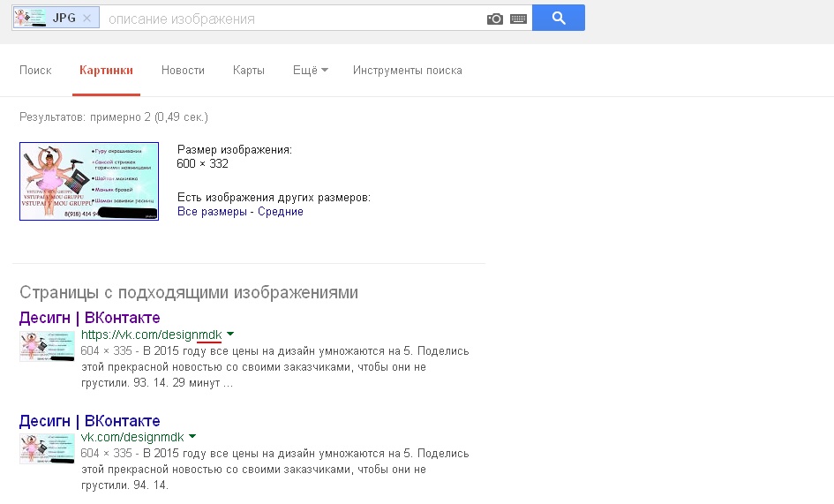Click the large uploaded image preview thumbnail

89,181
